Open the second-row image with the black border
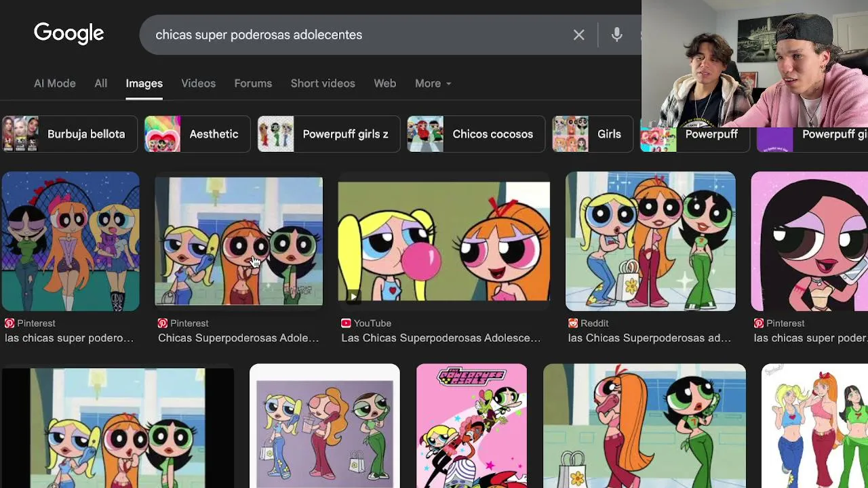Viewport: 868px width, 488px height. (x=117, y=428)
